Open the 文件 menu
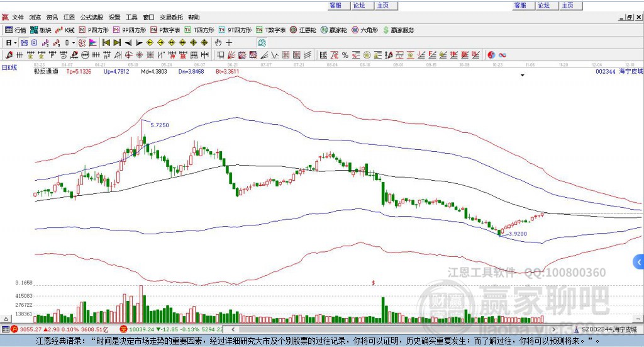Screen dimensions: 644x347 click(x=18, y=17)
